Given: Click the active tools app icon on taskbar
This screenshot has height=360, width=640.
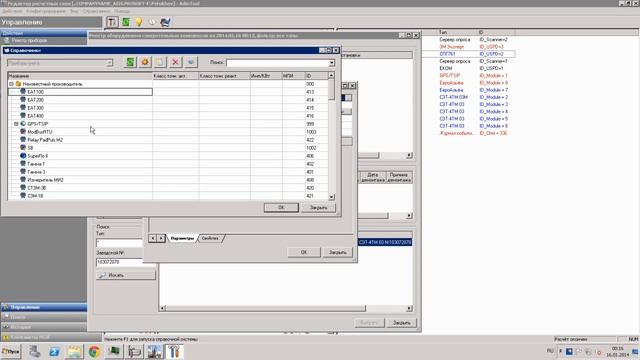Looking at the screenshot, I should tap(174, 351).
